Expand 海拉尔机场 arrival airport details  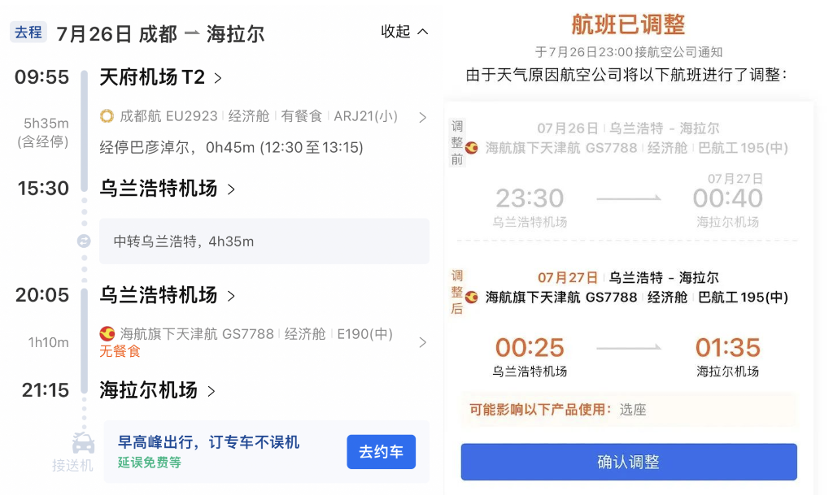[212, 391]
